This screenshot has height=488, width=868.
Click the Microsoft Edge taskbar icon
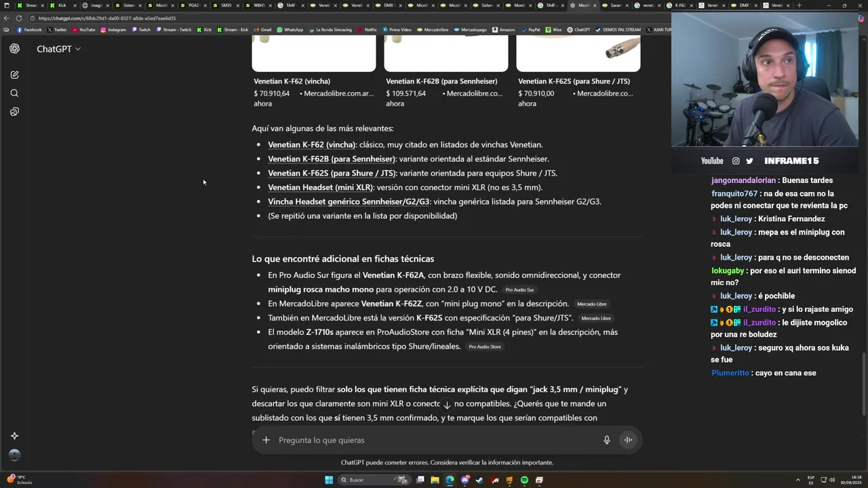coord(450,480)
